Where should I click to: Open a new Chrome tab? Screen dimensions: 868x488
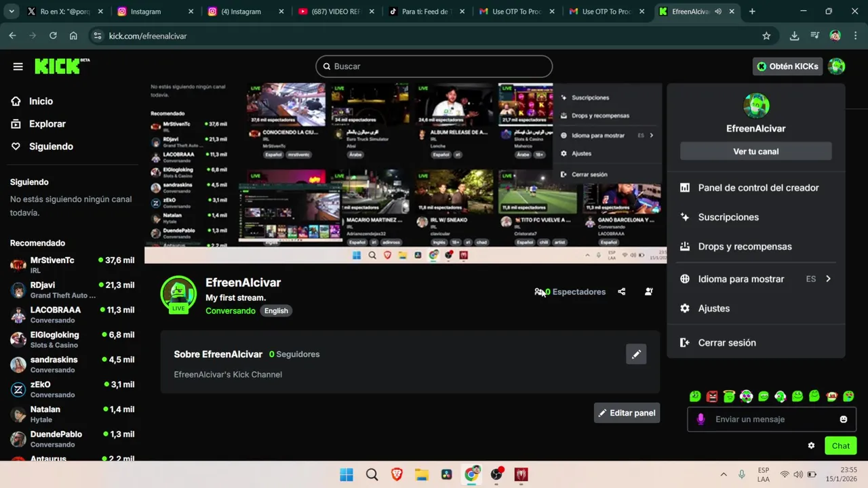752,12
